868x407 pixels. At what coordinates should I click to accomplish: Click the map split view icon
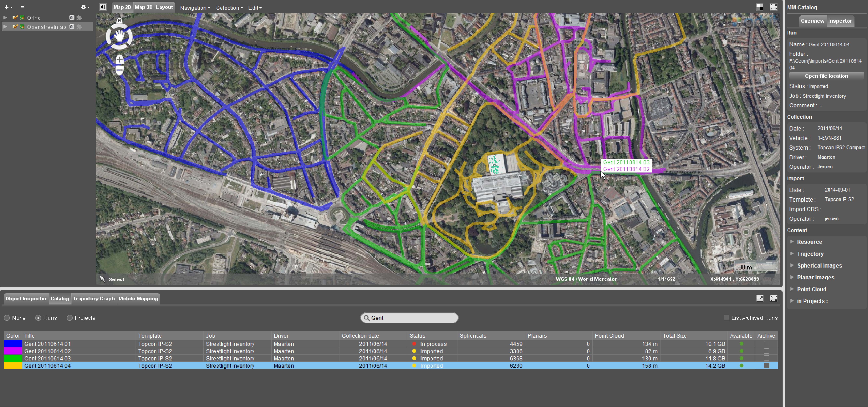[759, 7]
